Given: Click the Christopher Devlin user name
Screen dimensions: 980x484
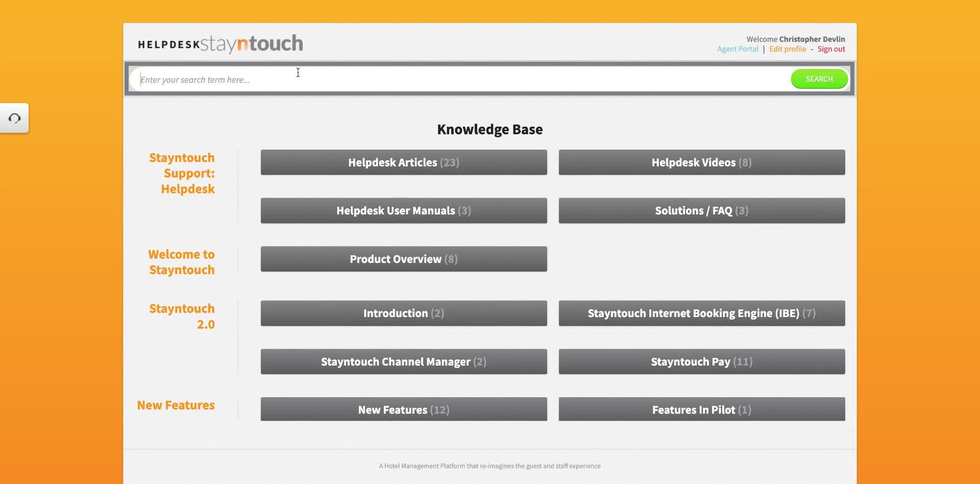Looking at the screenshot, I should point(812,39).
